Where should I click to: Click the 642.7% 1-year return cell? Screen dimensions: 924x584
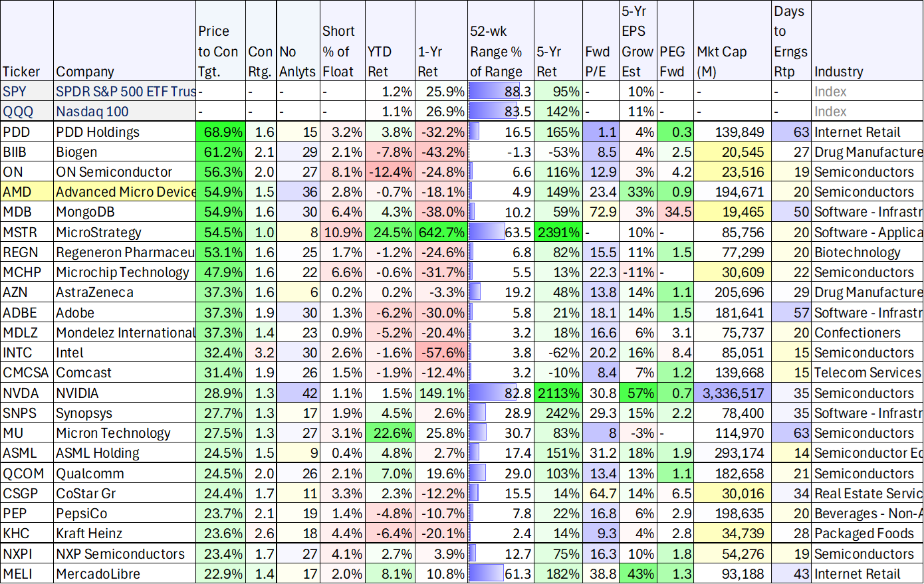441,233
